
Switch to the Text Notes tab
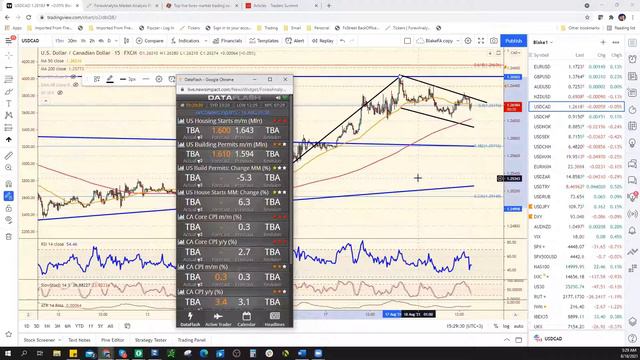79,340
